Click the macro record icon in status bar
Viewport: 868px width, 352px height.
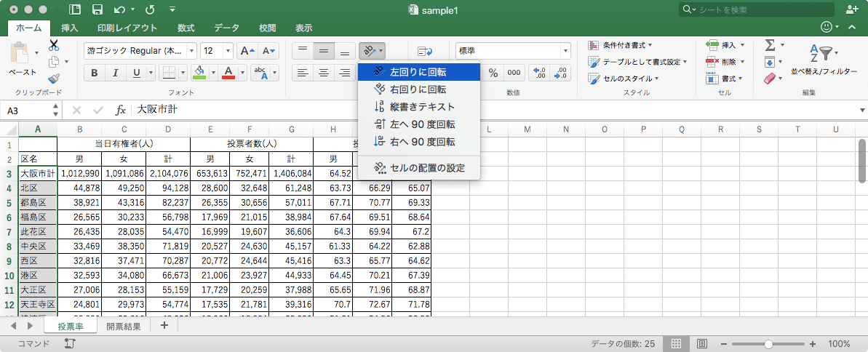(70, 343)
